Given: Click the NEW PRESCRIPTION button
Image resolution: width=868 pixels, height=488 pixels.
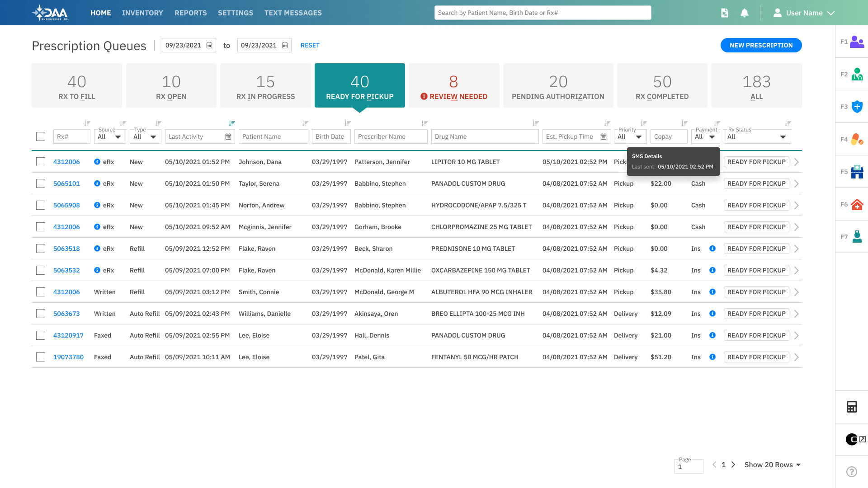Looking at the screenshot, I should point(761,45).
